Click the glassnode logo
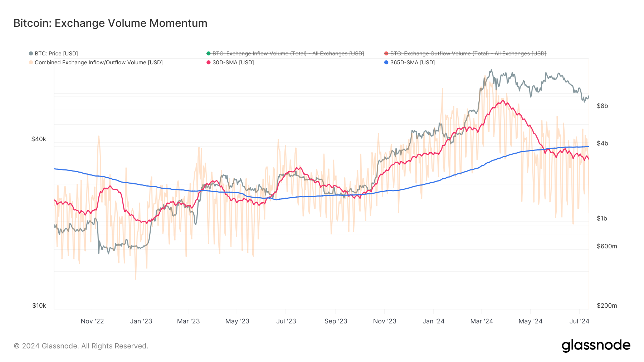This screenshot has height=362, width=644. pyautogui.click(x=596, y=346)
